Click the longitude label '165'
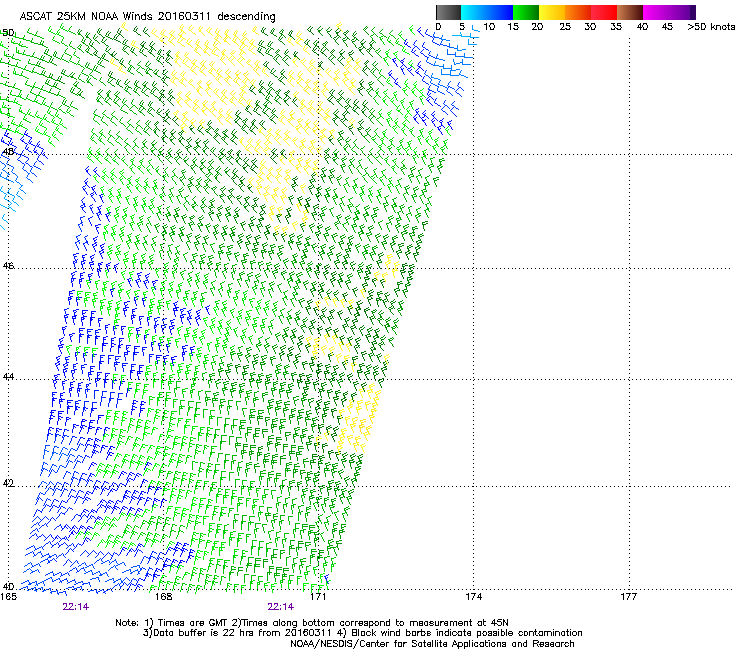 (x=8, y=597)
